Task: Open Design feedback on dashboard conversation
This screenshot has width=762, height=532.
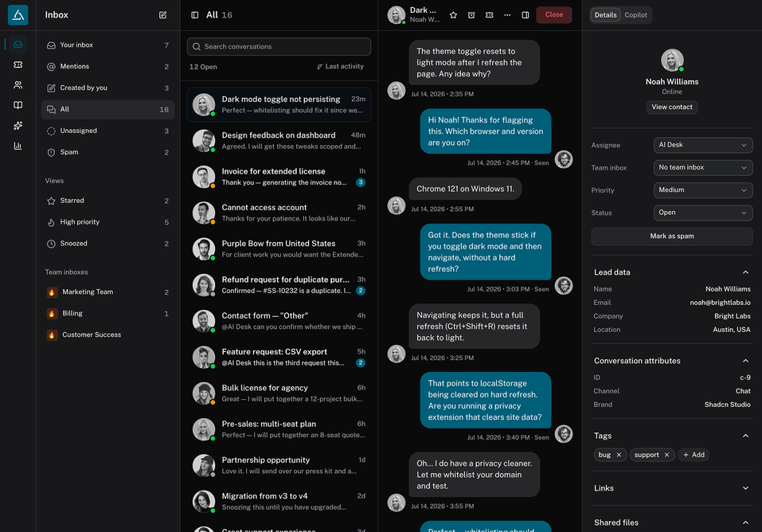Action: (279, 140)
